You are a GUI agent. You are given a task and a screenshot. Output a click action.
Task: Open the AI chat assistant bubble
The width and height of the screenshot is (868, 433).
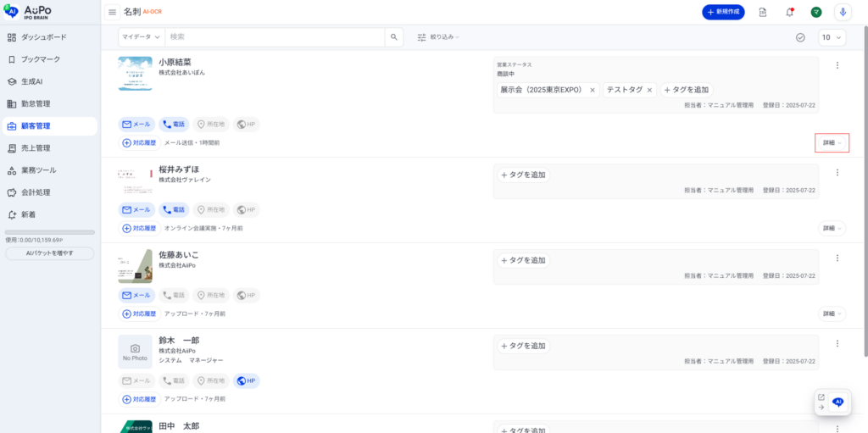[838, 402]
